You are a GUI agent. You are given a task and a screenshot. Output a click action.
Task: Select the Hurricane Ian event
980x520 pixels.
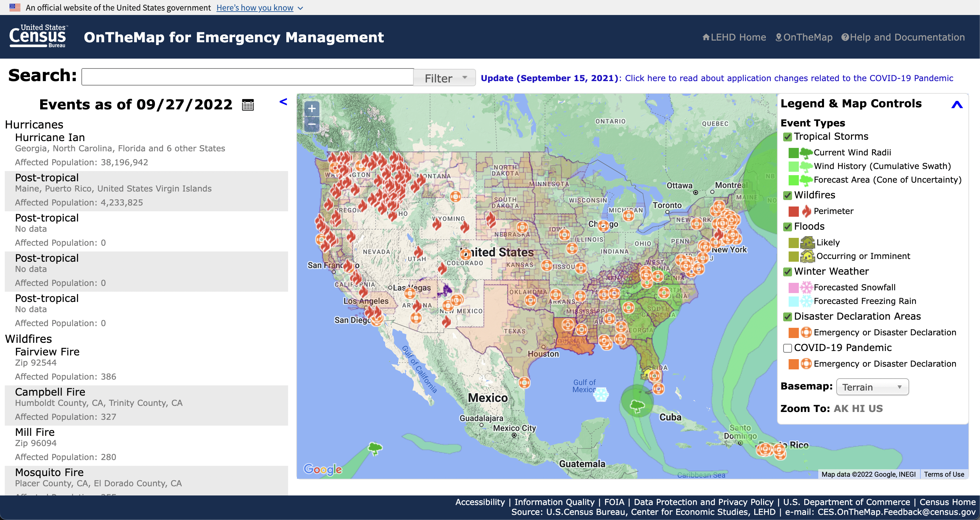point(146,150)
